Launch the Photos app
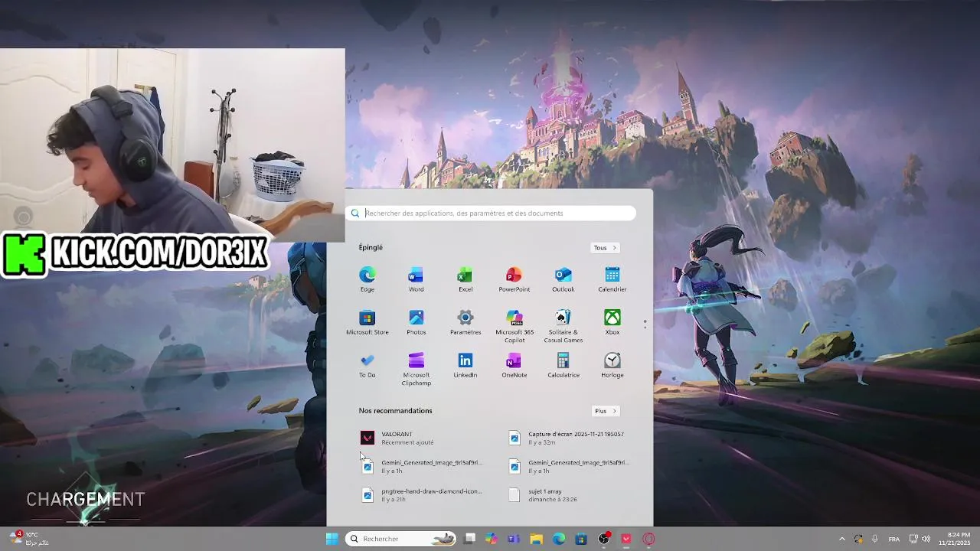980x551 pixels. pos(416,322)
